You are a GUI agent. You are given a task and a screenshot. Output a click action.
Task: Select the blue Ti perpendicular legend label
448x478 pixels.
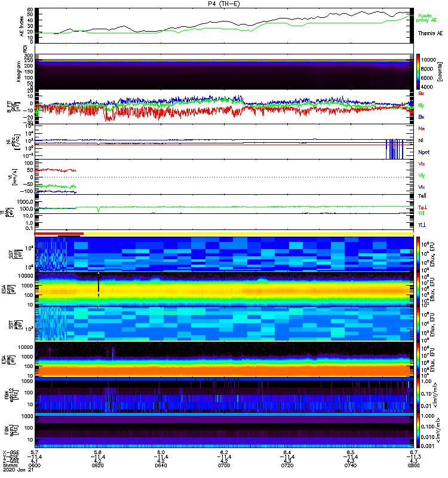tap(422, 225)
